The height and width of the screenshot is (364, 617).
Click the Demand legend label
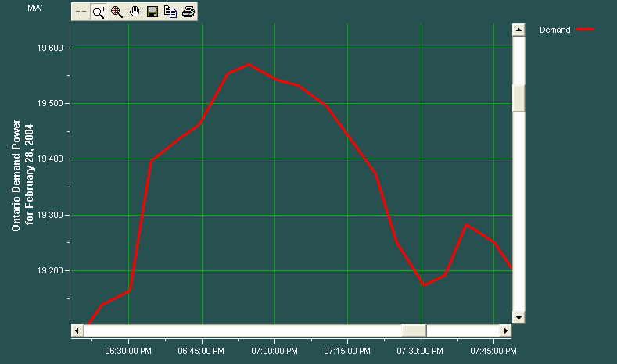tap(554, 30)
